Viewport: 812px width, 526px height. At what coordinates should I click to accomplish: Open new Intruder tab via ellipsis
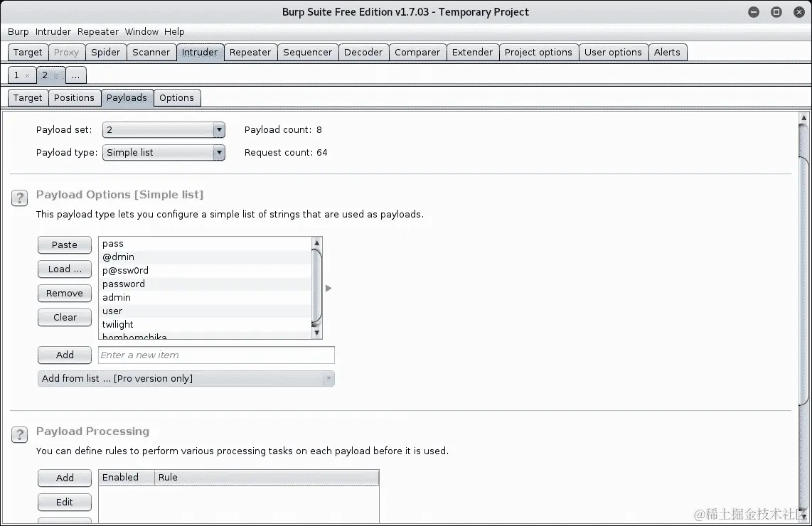[x=76, y=75]
